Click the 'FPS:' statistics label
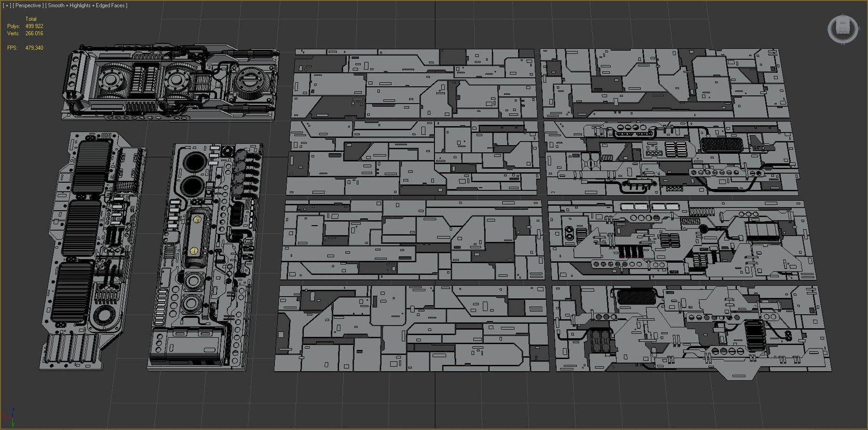Image resolution: width=868 pixels, height=430 pixels. click(13, 48)
